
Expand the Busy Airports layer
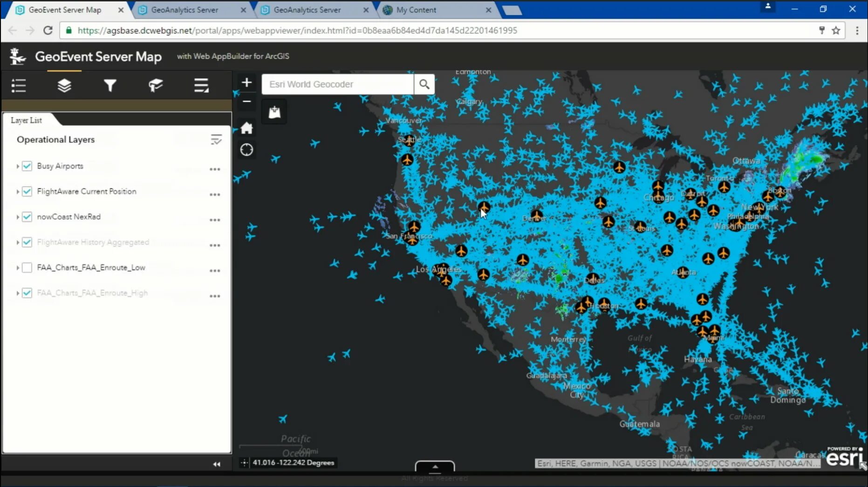click(x=18, y=166)
